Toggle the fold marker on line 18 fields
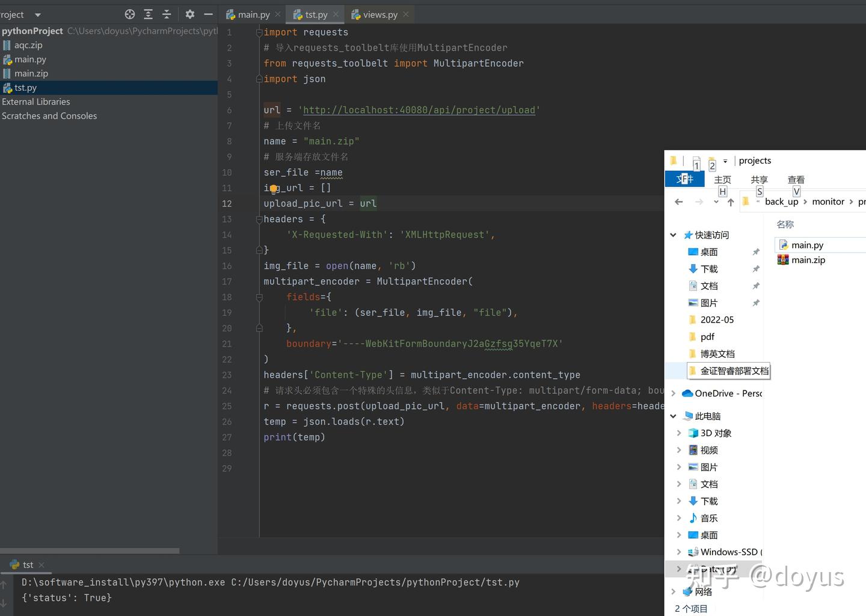The image size is (866, 616). pyautogui.click(x=259, y=297)
